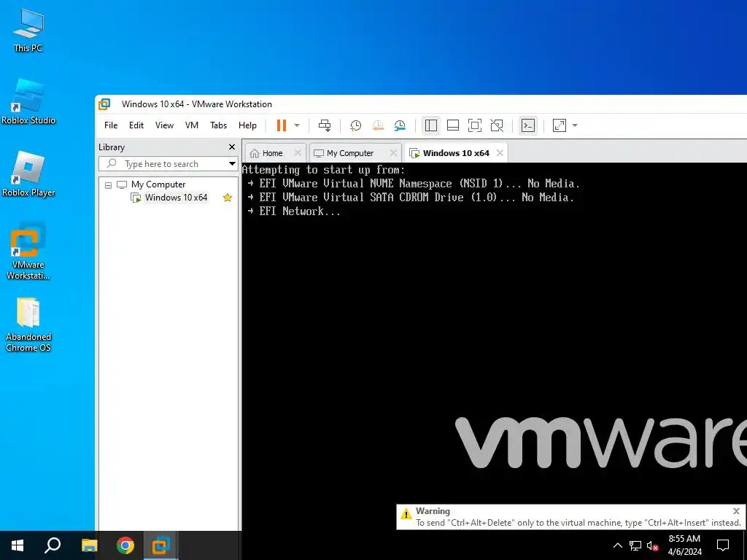Toggle the thumbnail bar view icon
Viewport: 747px width, 560px height.
(453, 125)
